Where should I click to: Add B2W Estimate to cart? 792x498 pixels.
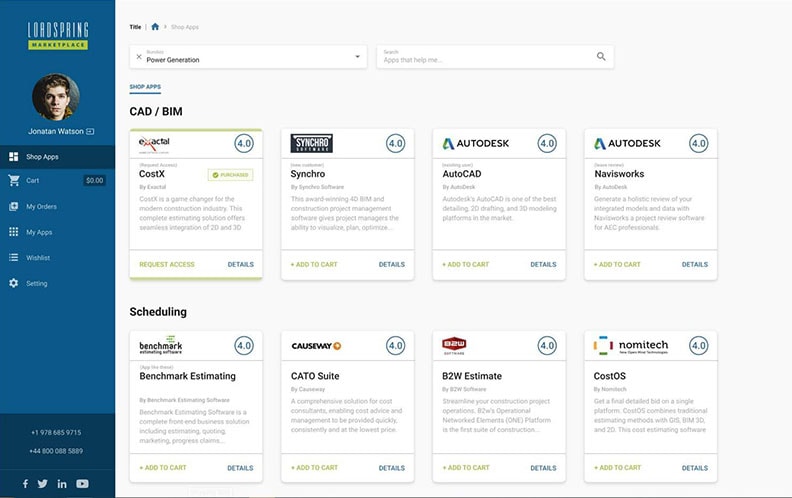[466, 468]
